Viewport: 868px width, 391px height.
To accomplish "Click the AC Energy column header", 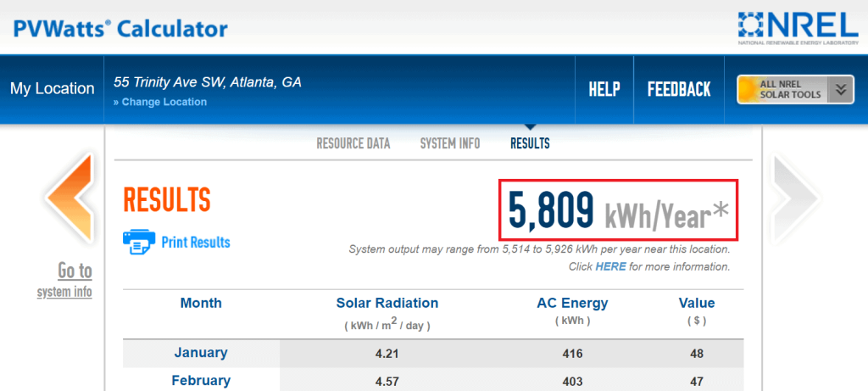I will pyautogui.click(x=572, y=303).
